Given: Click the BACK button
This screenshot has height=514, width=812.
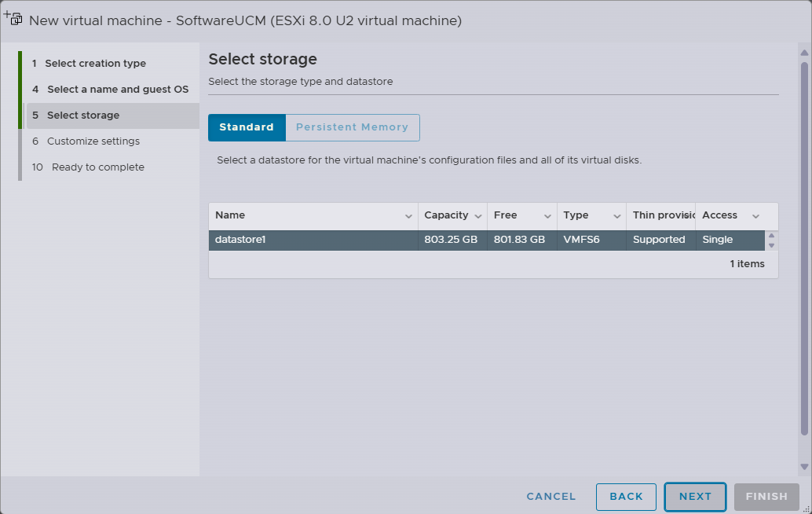Looking at the screenshot, I should (626, 497).
